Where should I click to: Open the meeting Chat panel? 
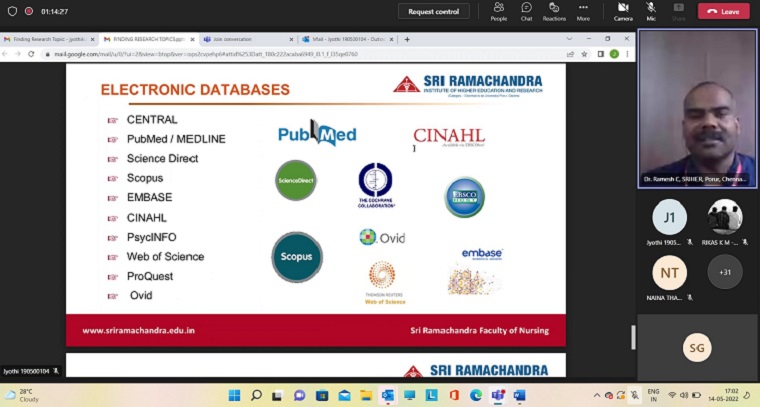tap(526, 11)
